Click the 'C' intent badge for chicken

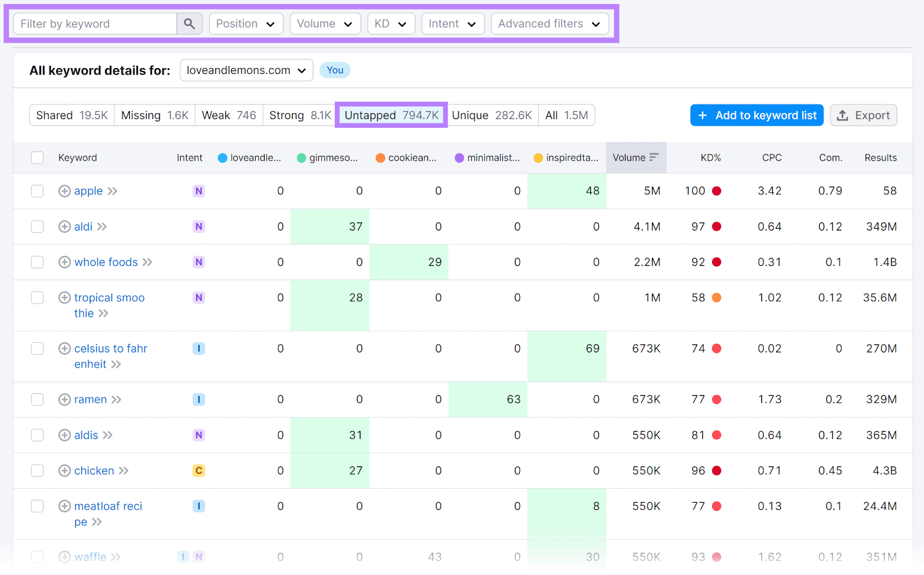tap(199, 470)
